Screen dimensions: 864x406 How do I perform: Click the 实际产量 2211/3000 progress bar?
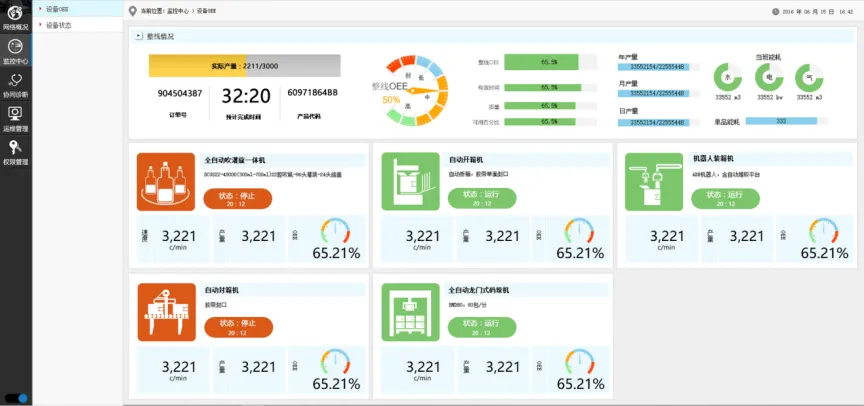245,66
